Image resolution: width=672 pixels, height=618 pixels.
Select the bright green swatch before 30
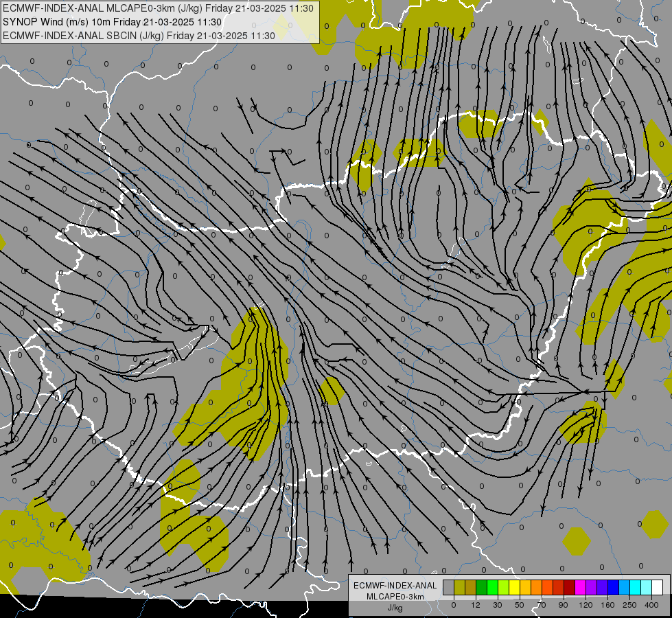492,587
